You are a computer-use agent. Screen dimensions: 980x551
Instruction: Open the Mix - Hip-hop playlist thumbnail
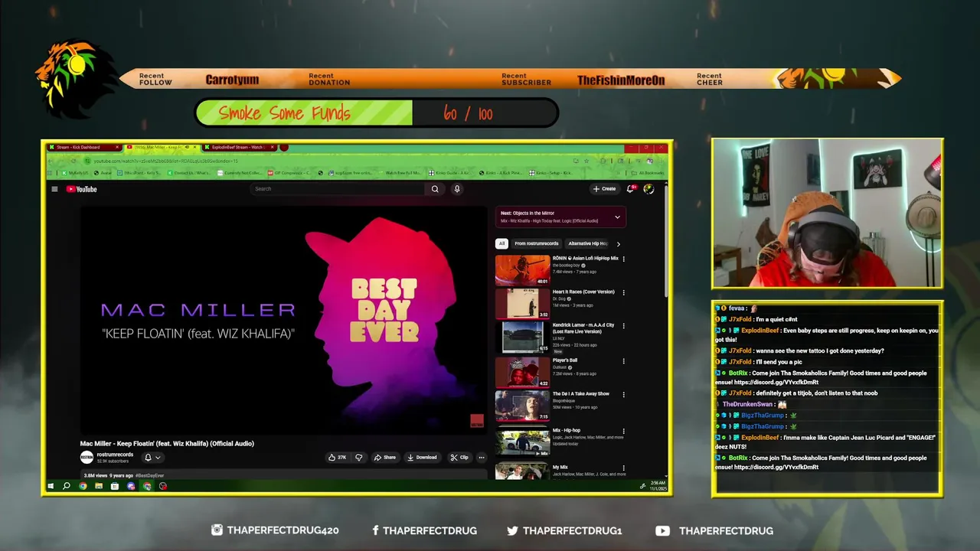pos(522,442)
